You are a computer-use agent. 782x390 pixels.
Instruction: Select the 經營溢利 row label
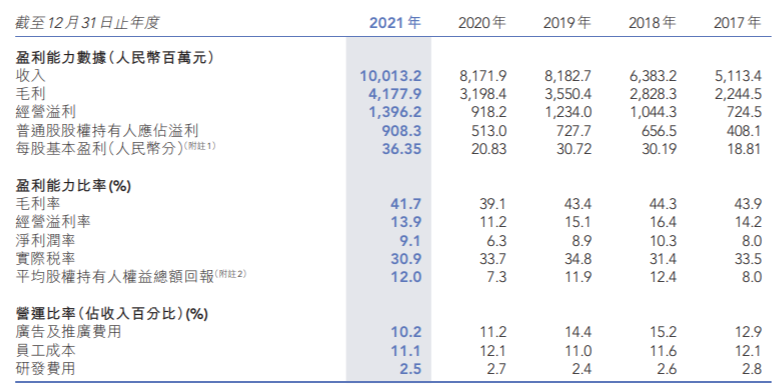(x=46, y=112)
